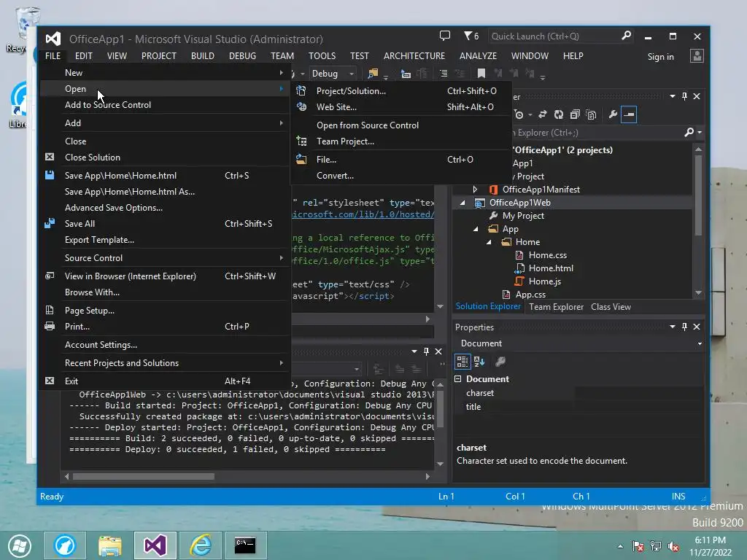Select Close Solution in File menu

point(165,157)
